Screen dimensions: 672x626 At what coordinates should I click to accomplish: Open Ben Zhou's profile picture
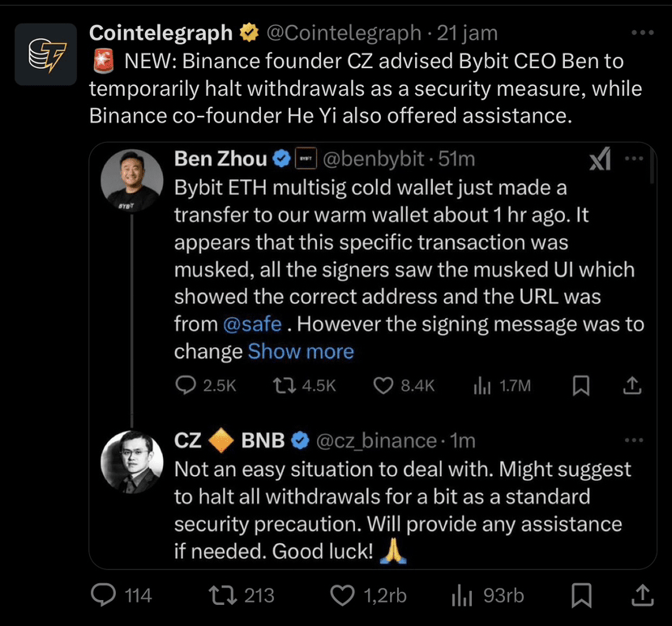[x=131, y=177]
